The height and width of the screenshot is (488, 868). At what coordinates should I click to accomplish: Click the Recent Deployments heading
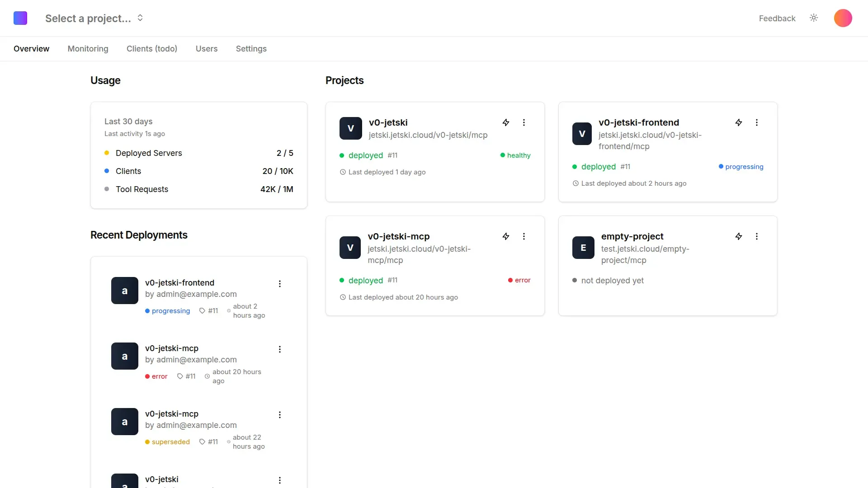(139, 235)
